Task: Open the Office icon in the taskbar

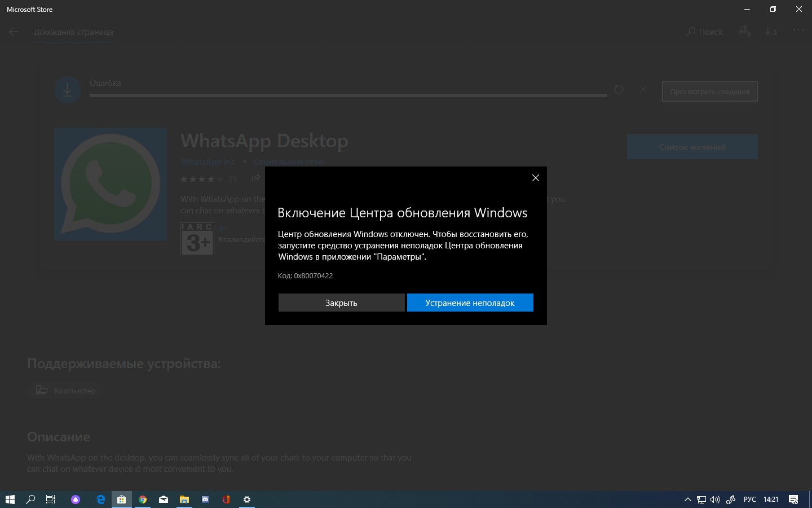Action: [x=226, y=499]
